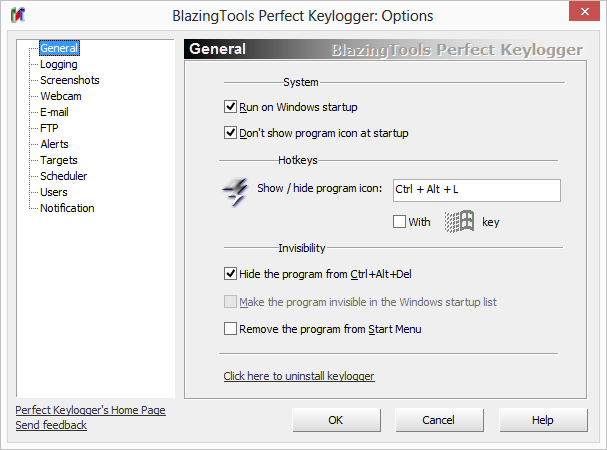Open the FTP settings section
The width and height of the screenshot is (607, 450).
pos(49,128)
